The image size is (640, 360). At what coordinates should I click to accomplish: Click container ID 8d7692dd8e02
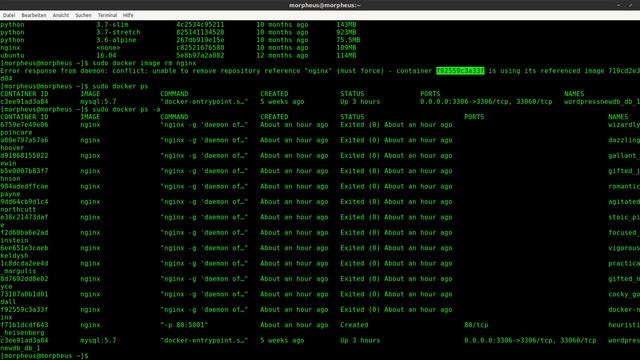tap(24, 279)
